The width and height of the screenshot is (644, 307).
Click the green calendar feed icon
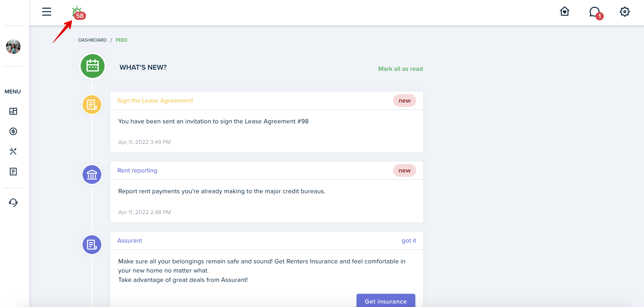[92, 66]
